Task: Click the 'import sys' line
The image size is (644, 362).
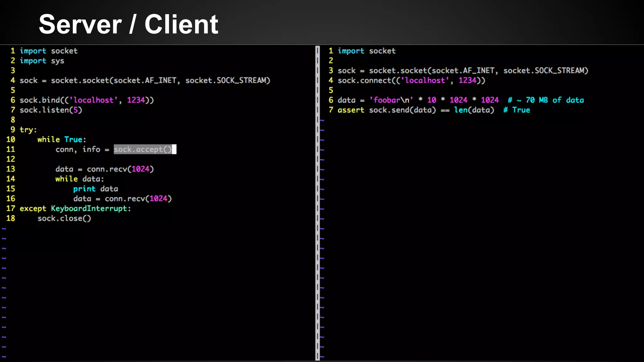Action: point(42,61)
